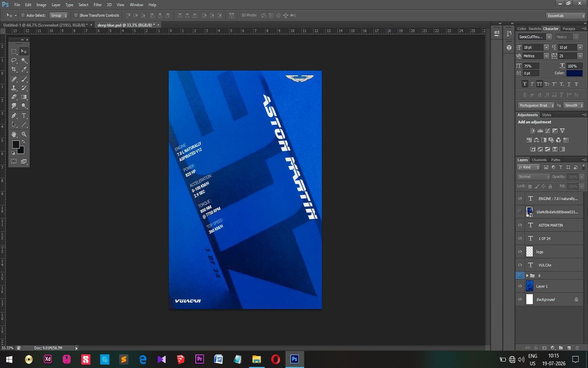Screen dimensions: 588x368
Task: Delete layer using trash icon
Action: 577,348
